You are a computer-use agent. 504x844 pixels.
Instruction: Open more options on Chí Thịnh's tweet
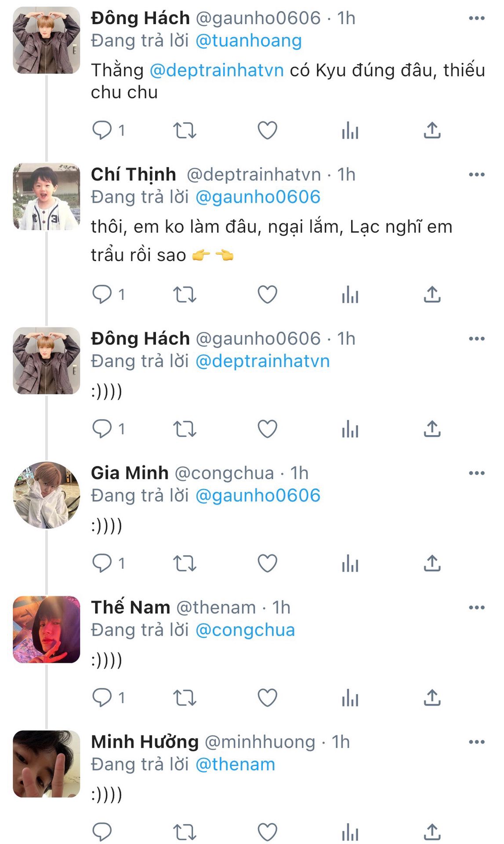click(476, 175)
